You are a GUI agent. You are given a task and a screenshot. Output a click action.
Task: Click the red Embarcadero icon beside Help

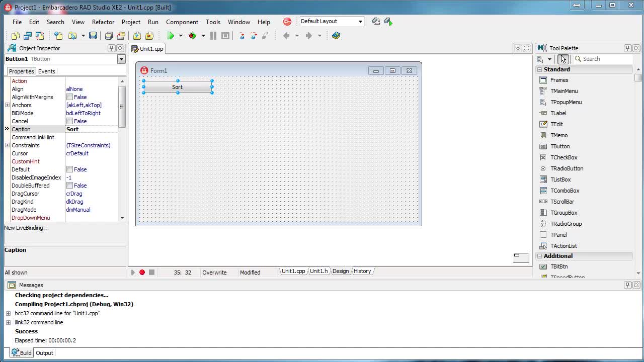(287, 22)
